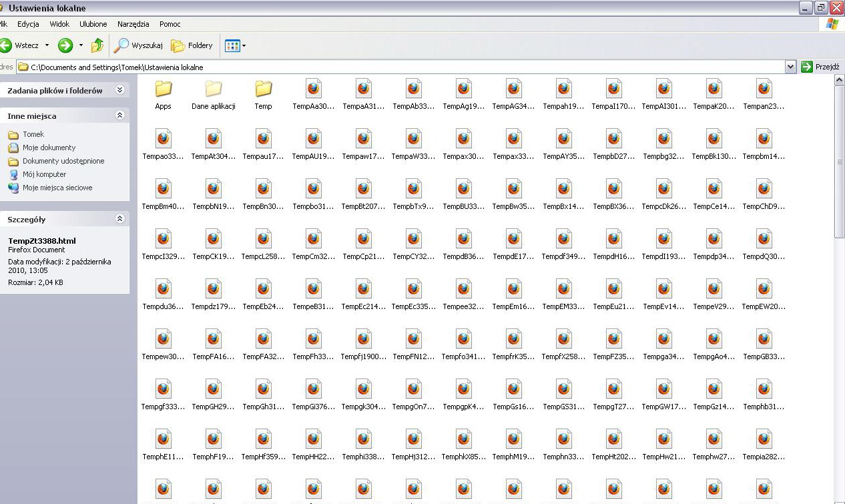Expand the address bar dropdown
845x504 pixels.
click(791, 67)
